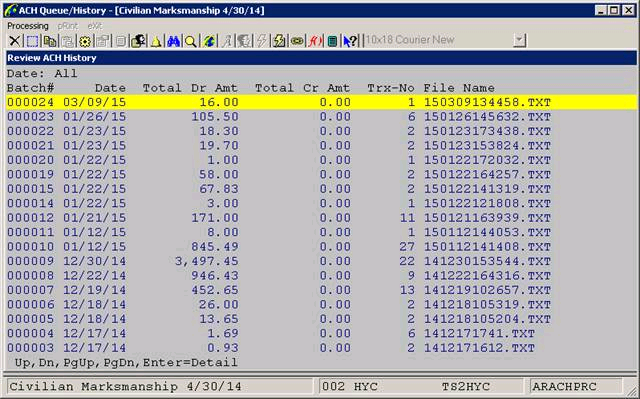The height and width of the screenshot is (399, 640).
Task: Select batch 000012 dated 01/21/15
Action: (321, 218)
